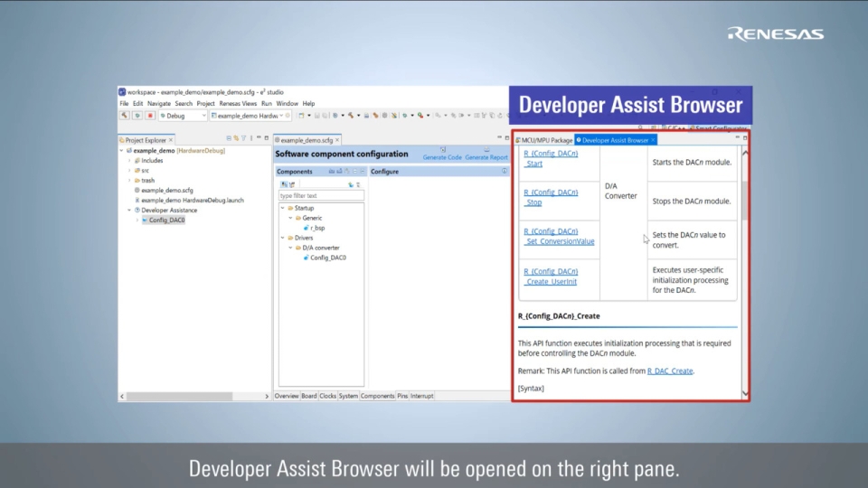Expand the Includes folder
The height and width of the screenshot is (488, 868).
(x=129, y=161)
